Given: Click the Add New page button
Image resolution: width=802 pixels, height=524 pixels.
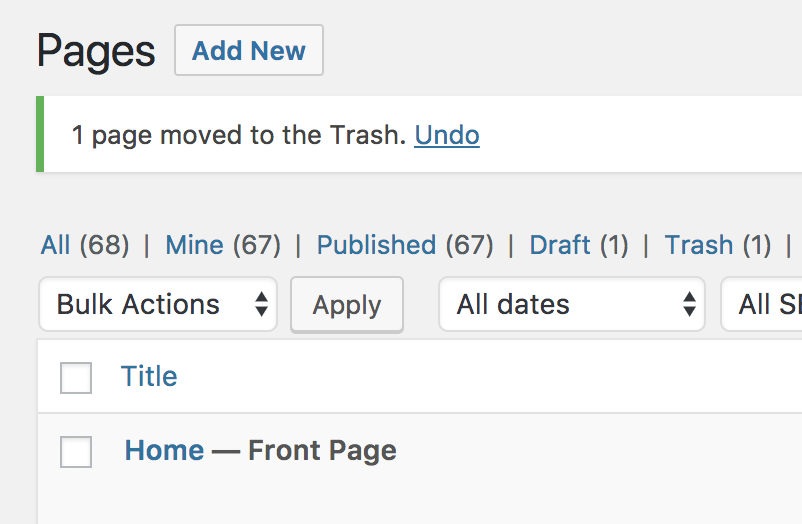Looking at the screenshot, I should [248, 51].
